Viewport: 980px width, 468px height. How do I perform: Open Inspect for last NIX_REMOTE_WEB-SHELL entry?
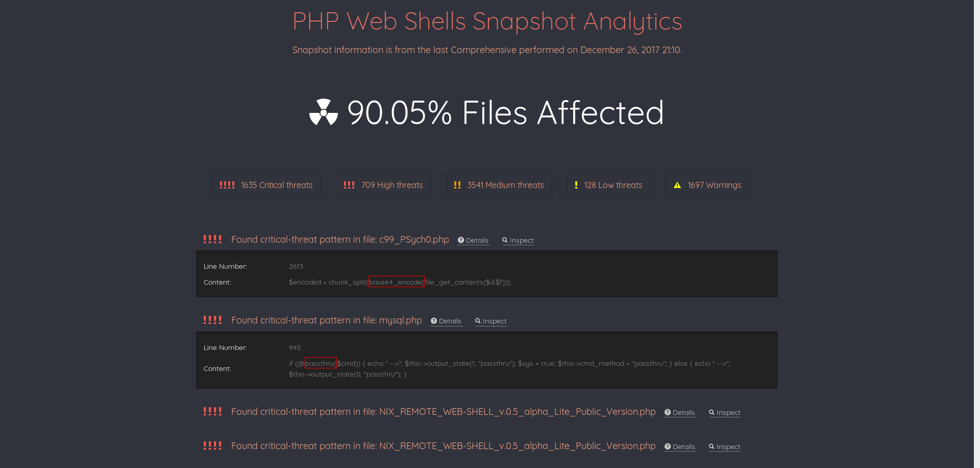coord(725,447)
